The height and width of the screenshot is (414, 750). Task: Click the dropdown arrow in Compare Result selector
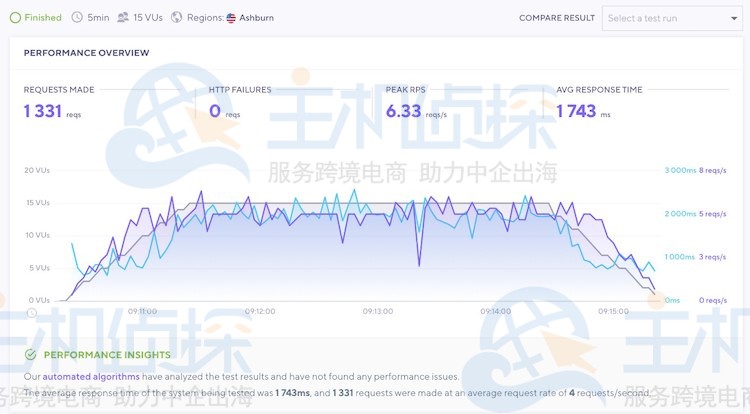coord(734,19)
